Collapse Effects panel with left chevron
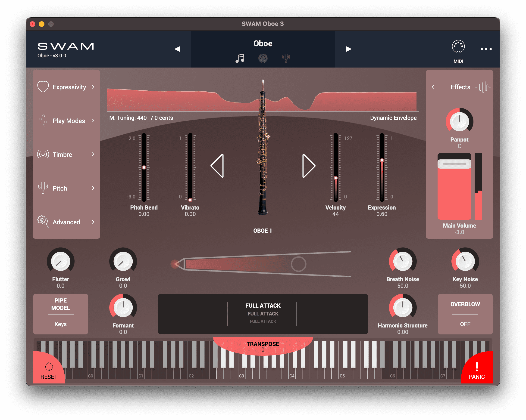 point(433,87)
